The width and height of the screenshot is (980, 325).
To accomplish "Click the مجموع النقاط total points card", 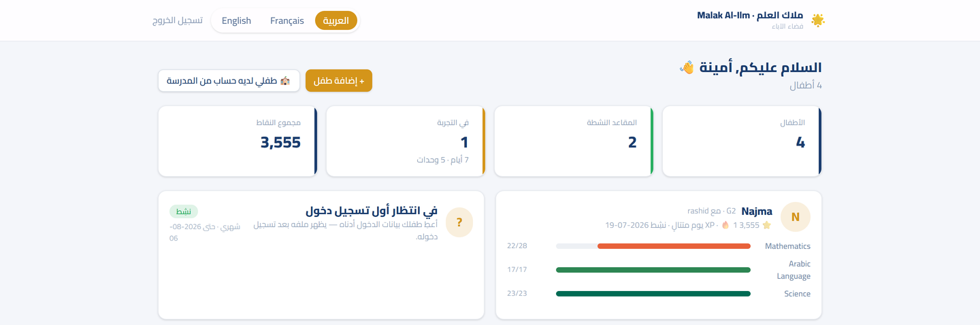I will [x=238, y=141].
